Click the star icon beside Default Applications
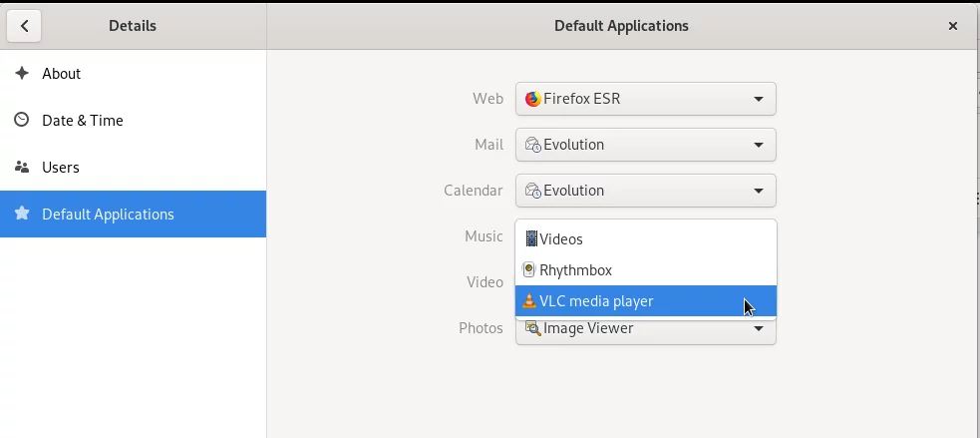This screenshot has height=438, width=980. (x=22, y=214)
